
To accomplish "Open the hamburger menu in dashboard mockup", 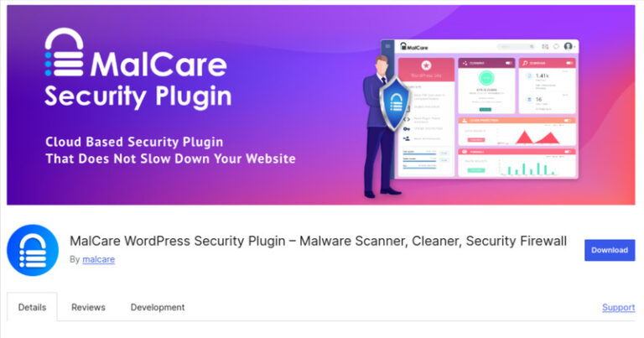I will 387,46.
